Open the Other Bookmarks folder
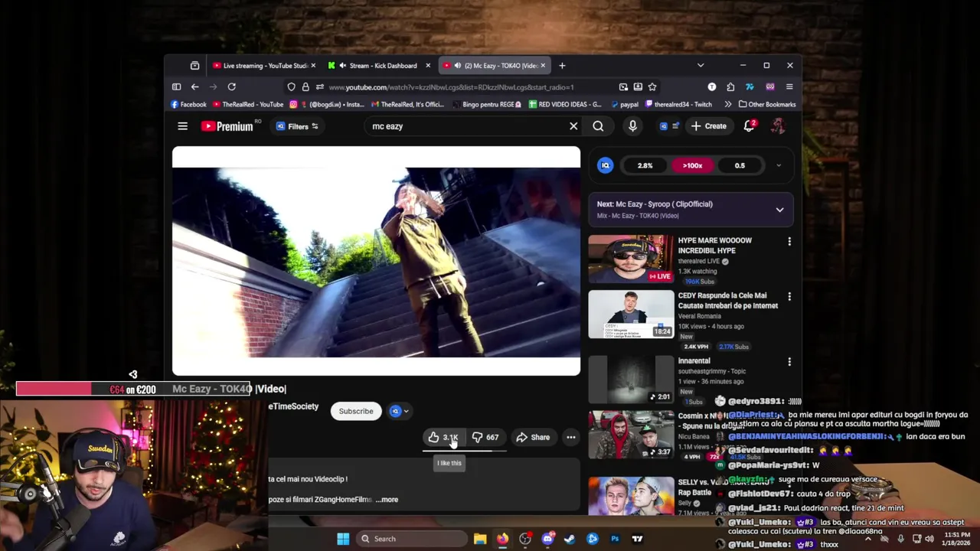Viewport: 980px width, 551px height. pyautogui.click(x=767, y=104)
